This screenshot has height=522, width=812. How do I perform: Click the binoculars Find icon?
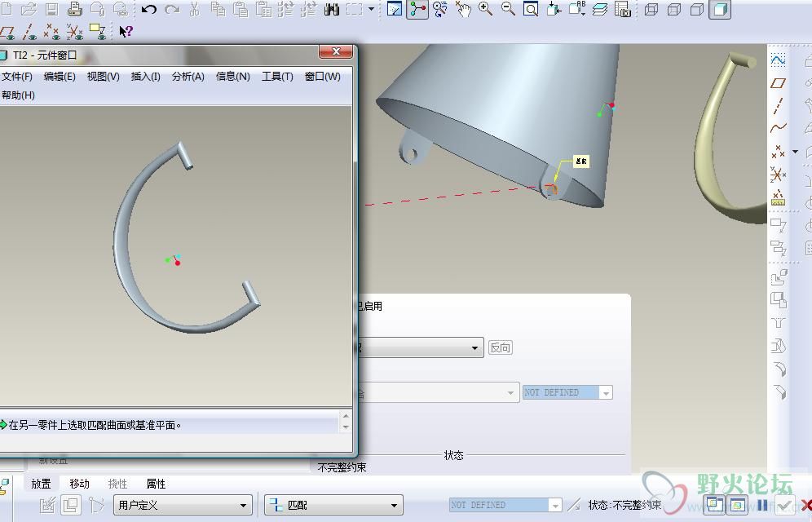coord(332,10)
